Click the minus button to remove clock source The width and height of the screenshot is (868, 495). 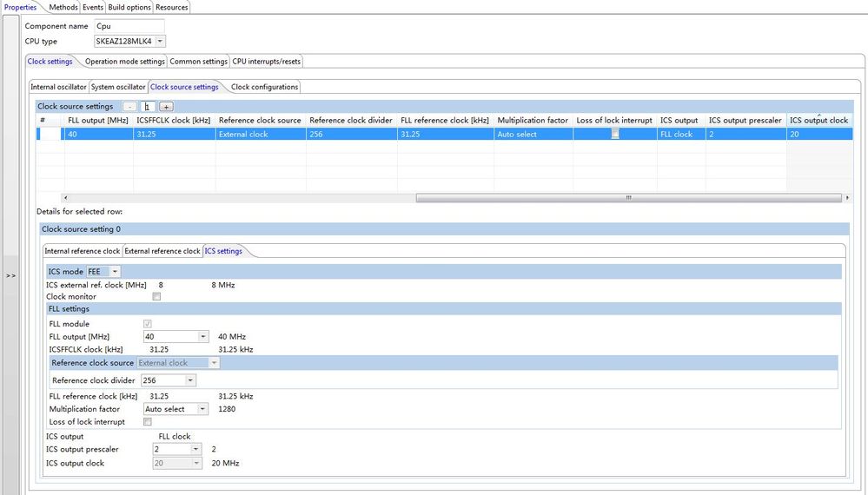tap(129, 106)
